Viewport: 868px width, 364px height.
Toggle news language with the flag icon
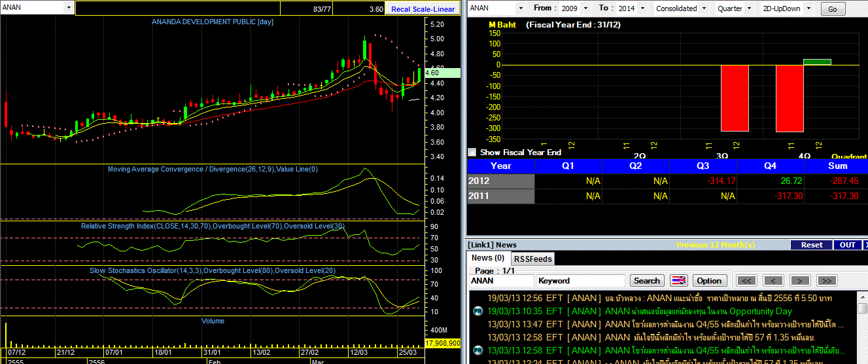coord(679,281)
